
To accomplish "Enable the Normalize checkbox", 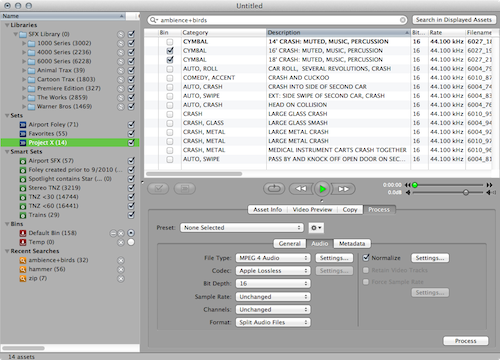I will click(x=366, y=258).
